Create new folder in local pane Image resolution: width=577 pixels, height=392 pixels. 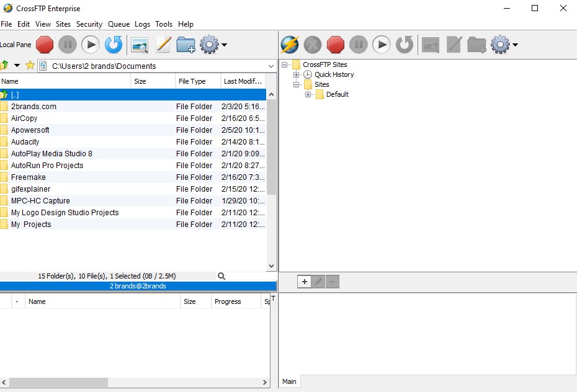[x=186, y=45]
